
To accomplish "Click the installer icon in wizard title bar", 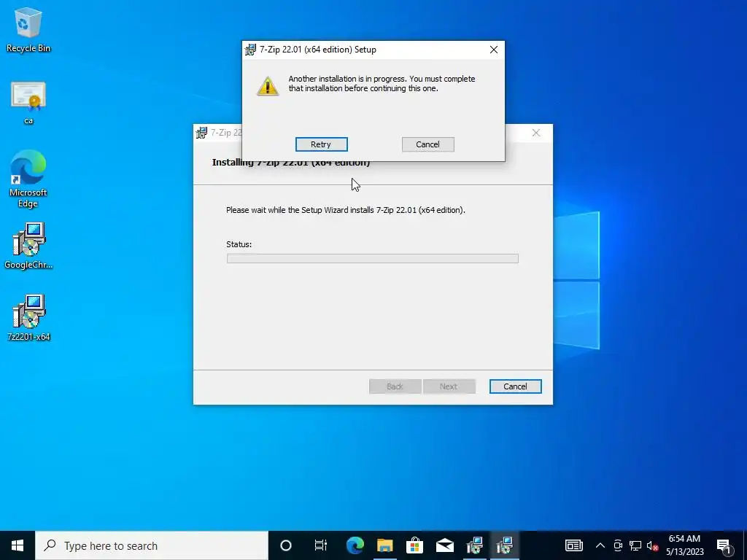I will point(202,133).
